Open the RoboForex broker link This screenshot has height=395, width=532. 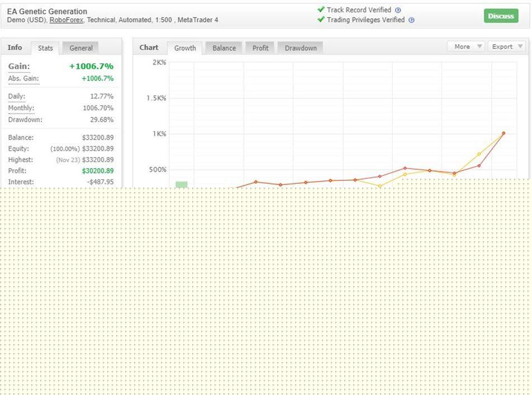point(66,20)
